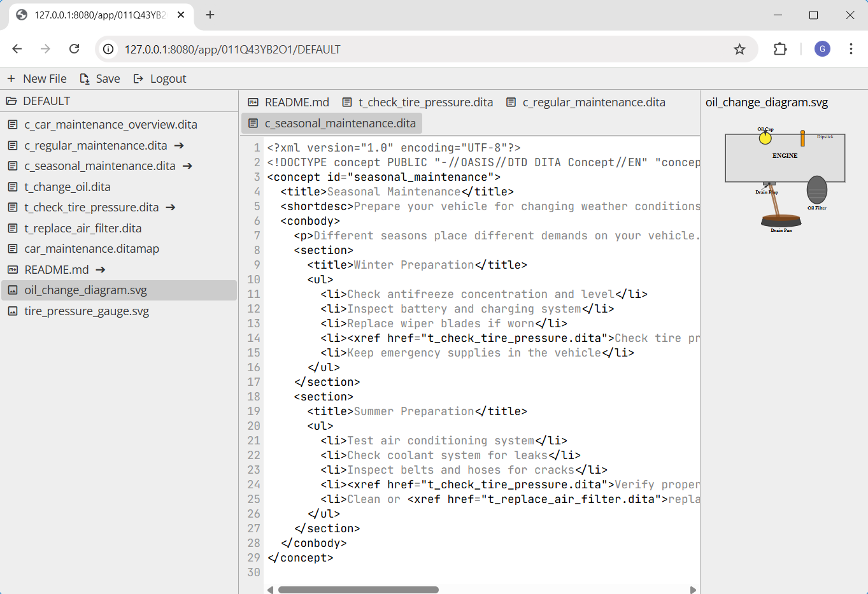Image resolution: width=868 pixels, height=594 pixels.
Task: Click the browser address bar URL
Action: pos(232,49)
